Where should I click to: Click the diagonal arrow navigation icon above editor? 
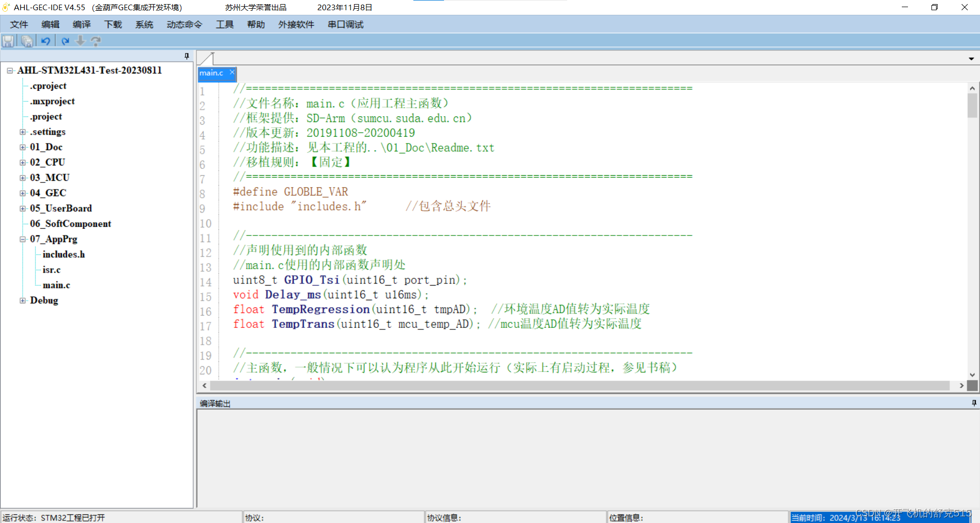point(206,58)
